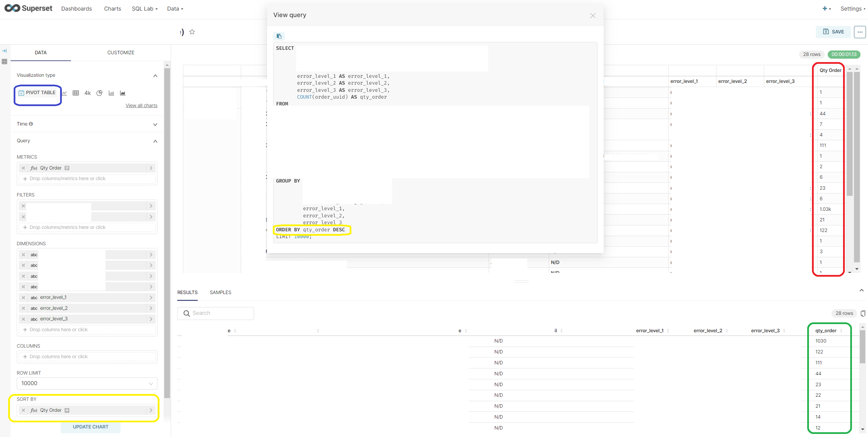The height and width of the screenshot is (437, 868).
Task: Expand the Time section
Action: tap(155, 125)
